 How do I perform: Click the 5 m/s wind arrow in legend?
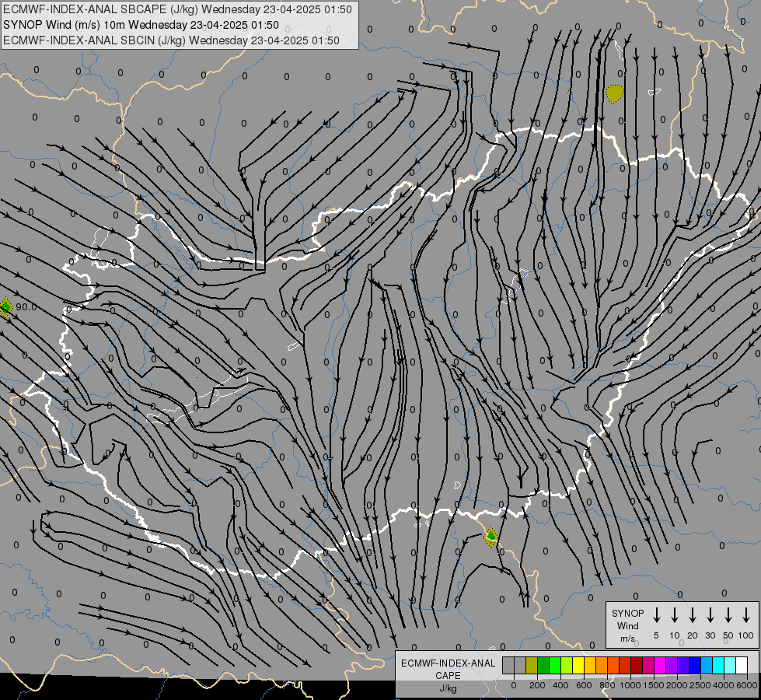[657, 615]
